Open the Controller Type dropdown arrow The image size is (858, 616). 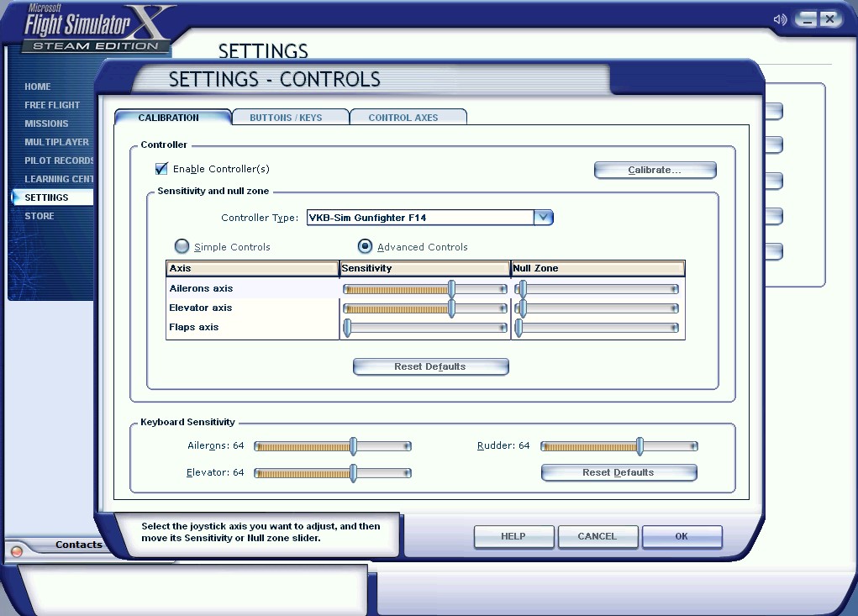[x=544, y=217]
